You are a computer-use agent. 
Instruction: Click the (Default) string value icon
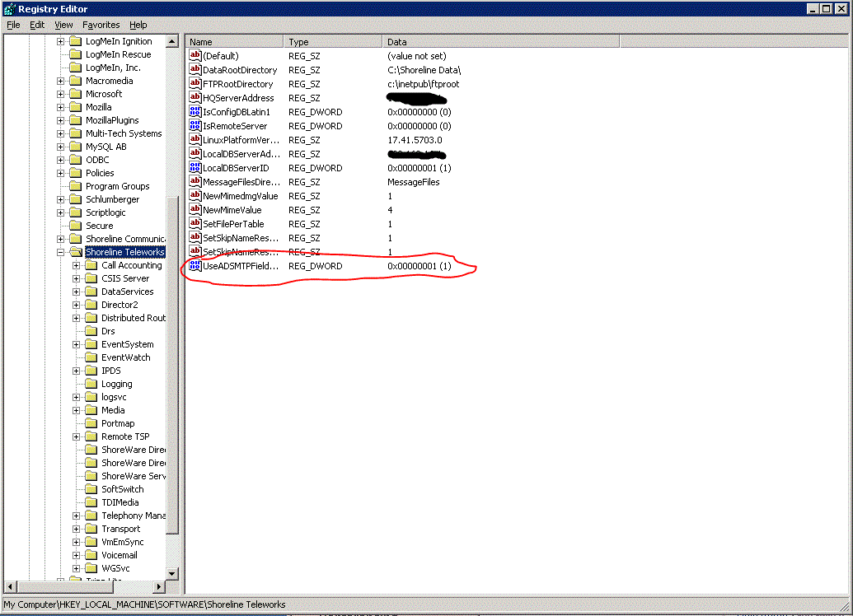click(x=195, y=55)
